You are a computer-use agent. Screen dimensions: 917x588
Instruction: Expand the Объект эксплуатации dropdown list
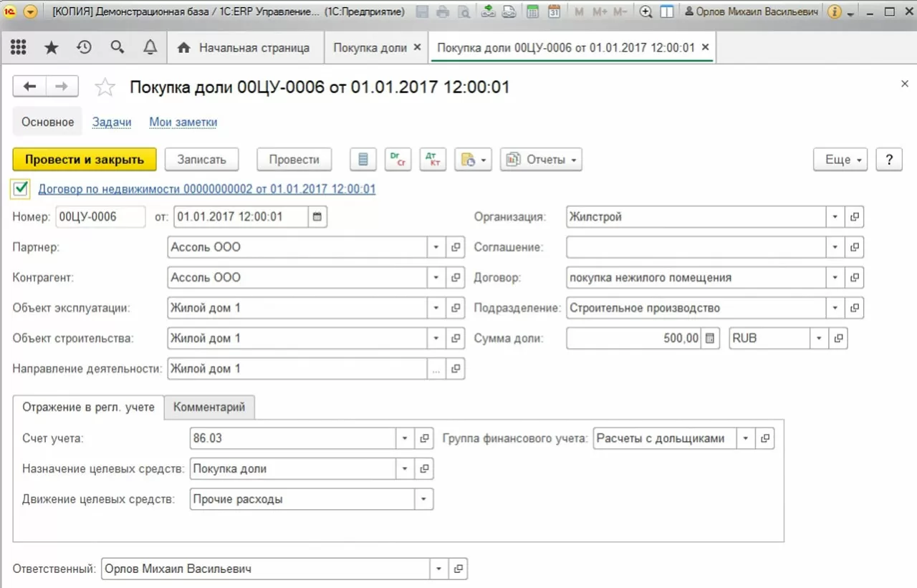pos(437,308)
